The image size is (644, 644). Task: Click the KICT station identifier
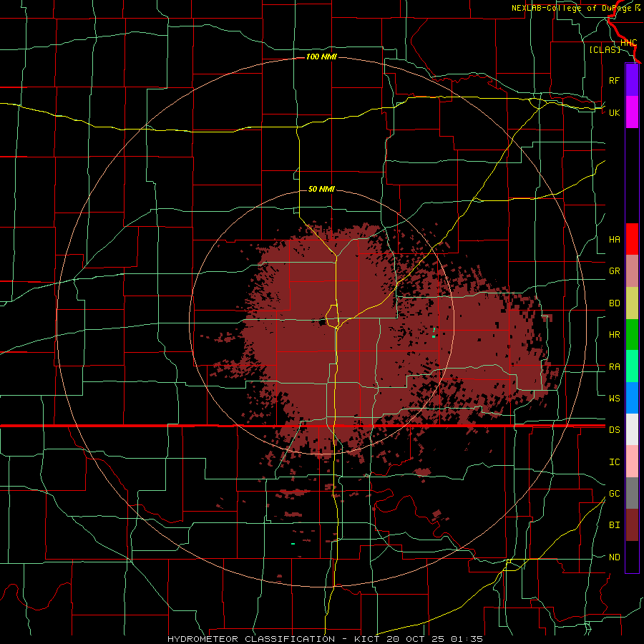368,639
